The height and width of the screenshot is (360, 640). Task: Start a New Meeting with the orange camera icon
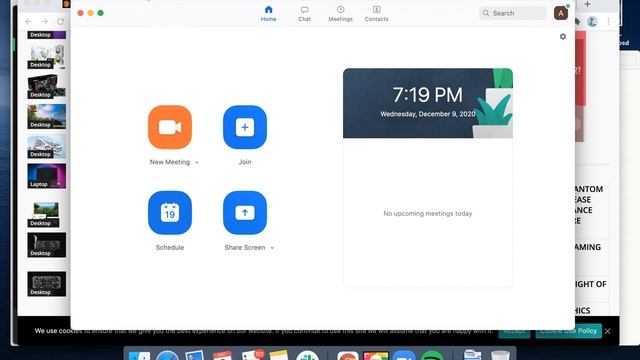tap(170, 127)
